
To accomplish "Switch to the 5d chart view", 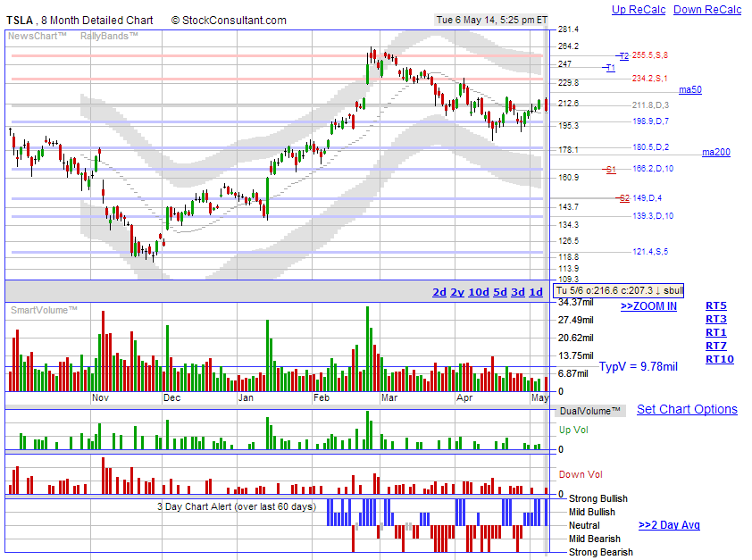I will 500,292.
